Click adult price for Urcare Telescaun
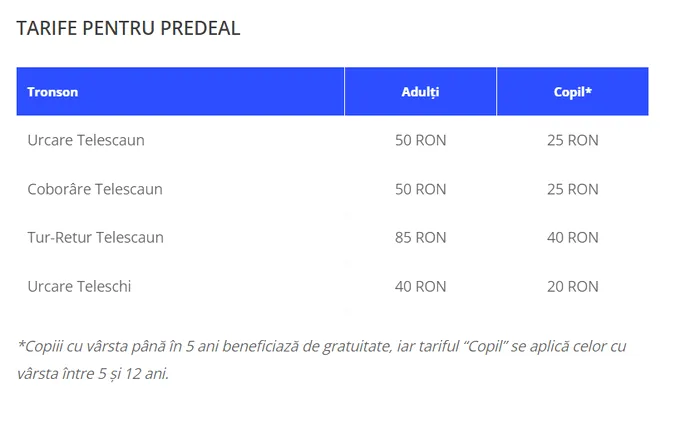 pos(420,140)
